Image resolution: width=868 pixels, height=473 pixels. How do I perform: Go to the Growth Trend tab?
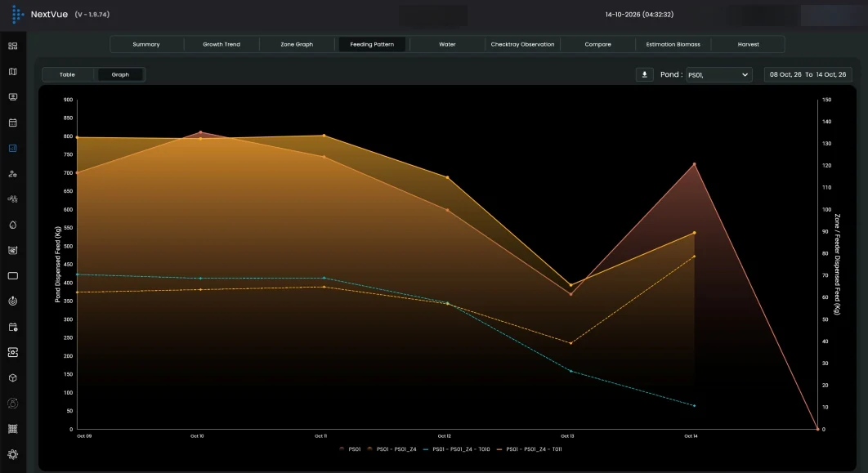[x=221, y=44]
